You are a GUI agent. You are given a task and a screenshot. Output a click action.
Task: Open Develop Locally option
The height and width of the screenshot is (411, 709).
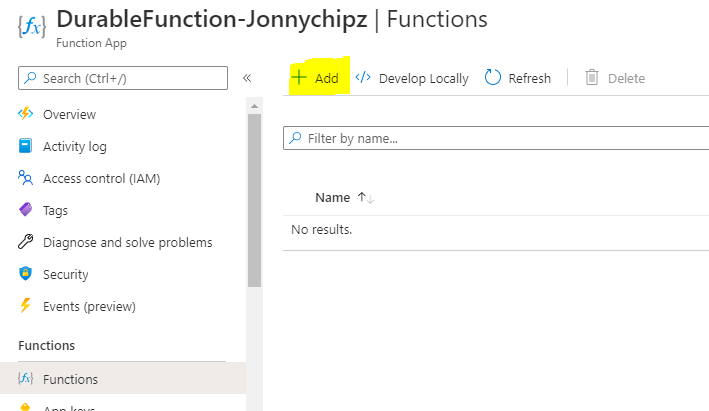412,78
